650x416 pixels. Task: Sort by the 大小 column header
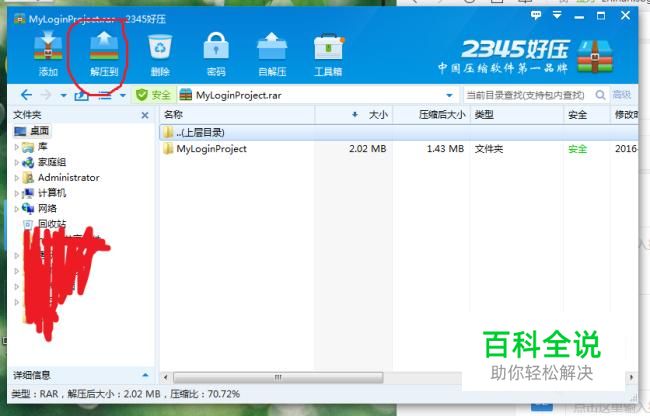point(354,115)
